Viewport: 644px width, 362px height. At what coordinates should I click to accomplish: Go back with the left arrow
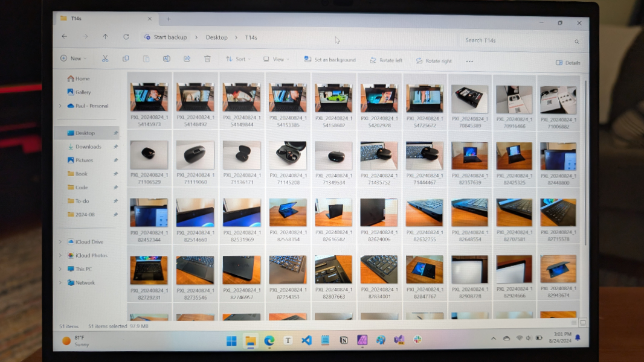point(65,36)
